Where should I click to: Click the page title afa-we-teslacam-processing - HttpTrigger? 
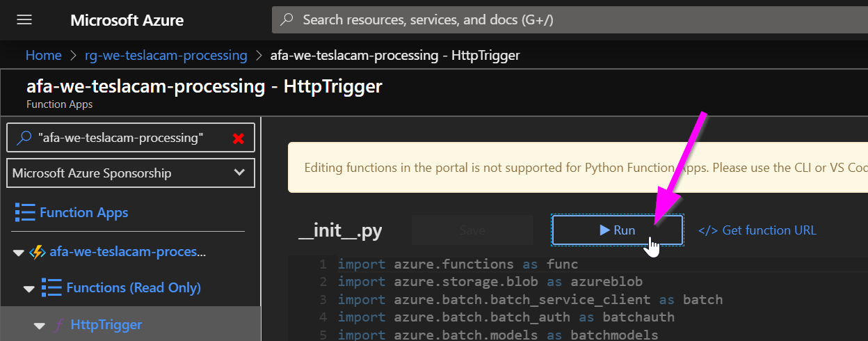click(204, 87)
